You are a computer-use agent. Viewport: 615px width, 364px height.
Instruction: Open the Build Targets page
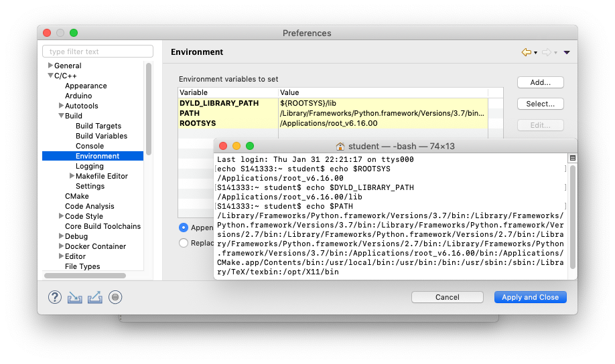pyautogui.click(x=98, y=126)
